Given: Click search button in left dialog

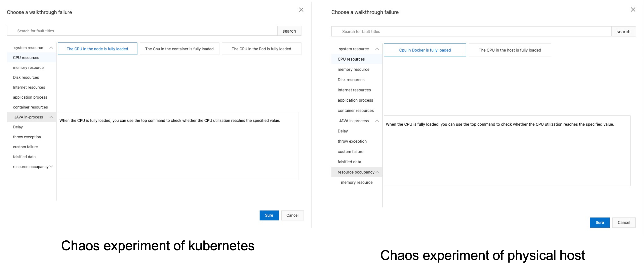Looking at the screenshot, I should coord(289,31).
